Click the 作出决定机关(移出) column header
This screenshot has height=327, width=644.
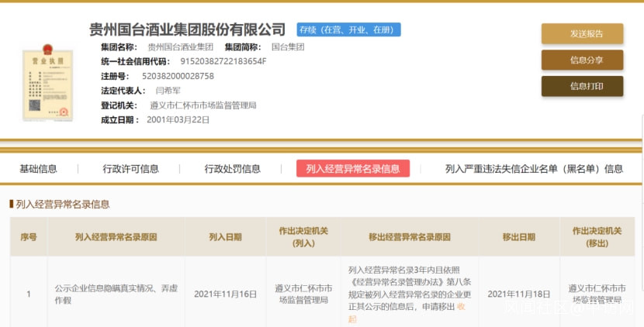(597, 237)
